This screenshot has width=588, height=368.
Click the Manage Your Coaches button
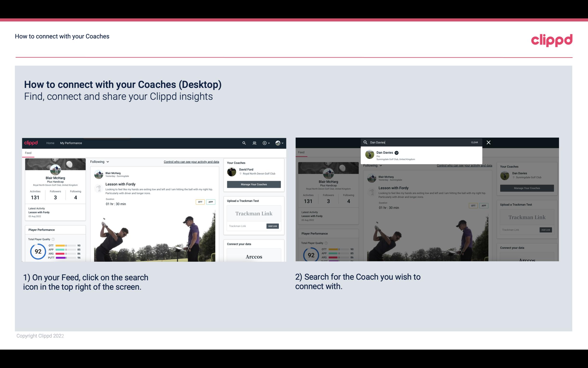(x=254, y=184)
